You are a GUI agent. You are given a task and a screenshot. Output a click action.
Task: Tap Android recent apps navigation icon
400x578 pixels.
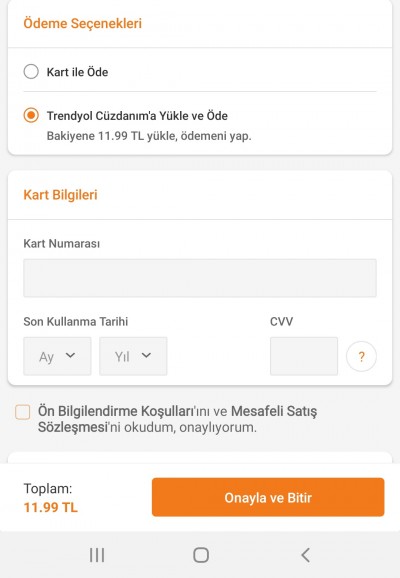(x=97, y=555)
